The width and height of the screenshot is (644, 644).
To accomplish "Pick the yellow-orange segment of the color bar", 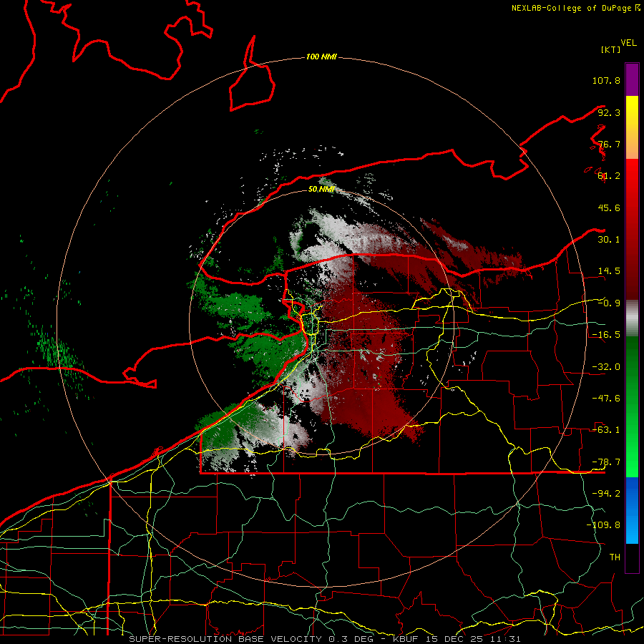I will (632, 128).
